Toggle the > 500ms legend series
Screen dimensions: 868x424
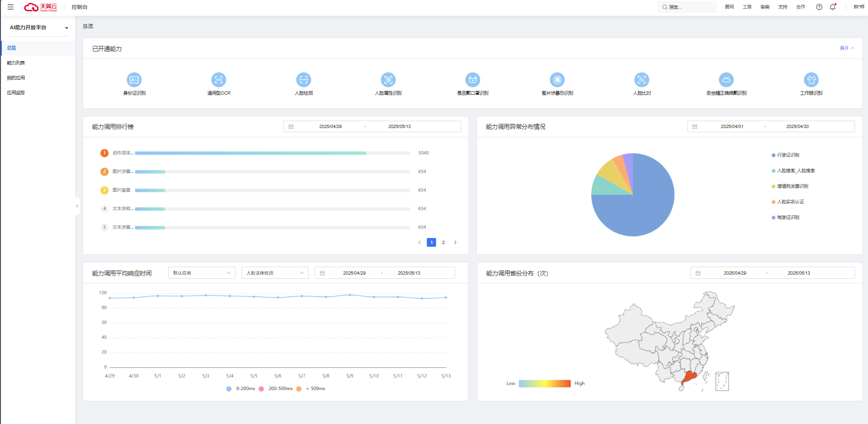[x=311, y=389]
